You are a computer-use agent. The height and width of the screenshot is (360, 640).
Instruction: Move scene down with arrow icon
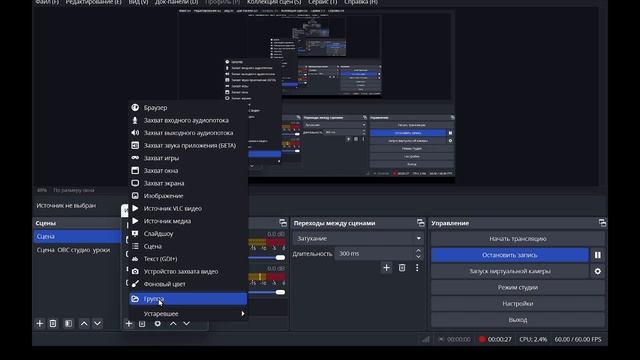pyautogui.click(x=98, y=323)
